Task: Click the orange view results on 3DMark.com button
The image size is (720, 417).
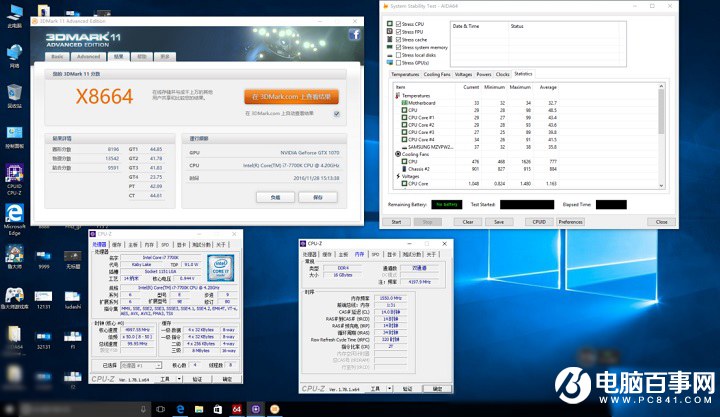Action: pos(291,97)
